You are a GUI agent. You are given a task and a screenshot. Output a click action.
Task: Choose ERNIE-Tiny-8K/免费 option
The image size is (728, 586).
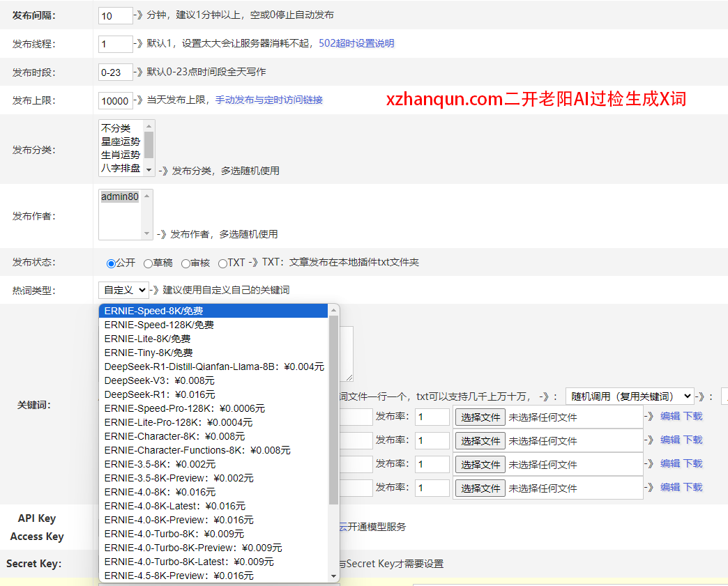tap(213, 353)
